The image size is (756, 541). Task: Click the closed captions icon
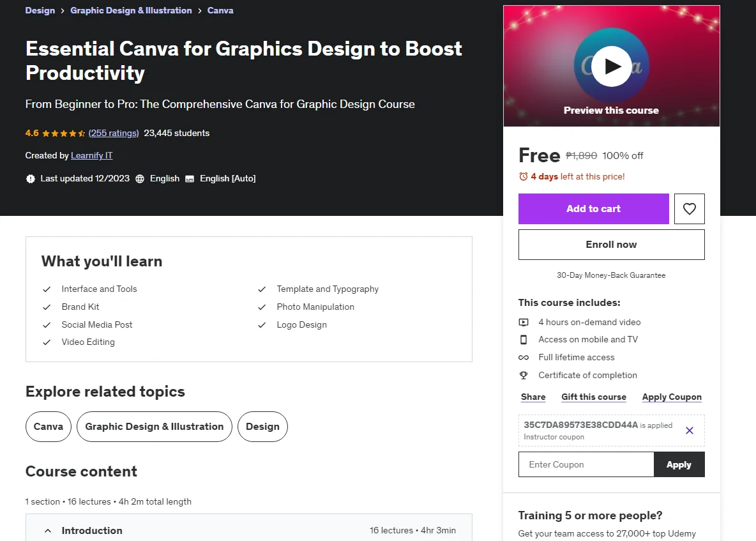coord(190,179)
